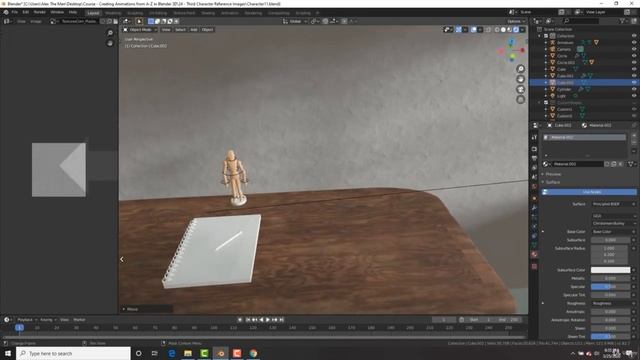
Task: Click the Metallic value field
Action: click(x=610, y=278)
